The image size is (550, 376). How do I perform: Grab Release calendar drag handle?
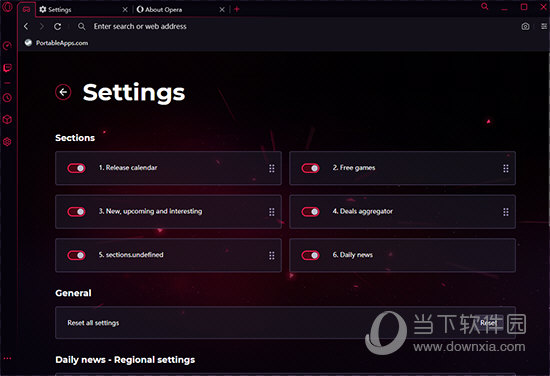pos(271,168)
